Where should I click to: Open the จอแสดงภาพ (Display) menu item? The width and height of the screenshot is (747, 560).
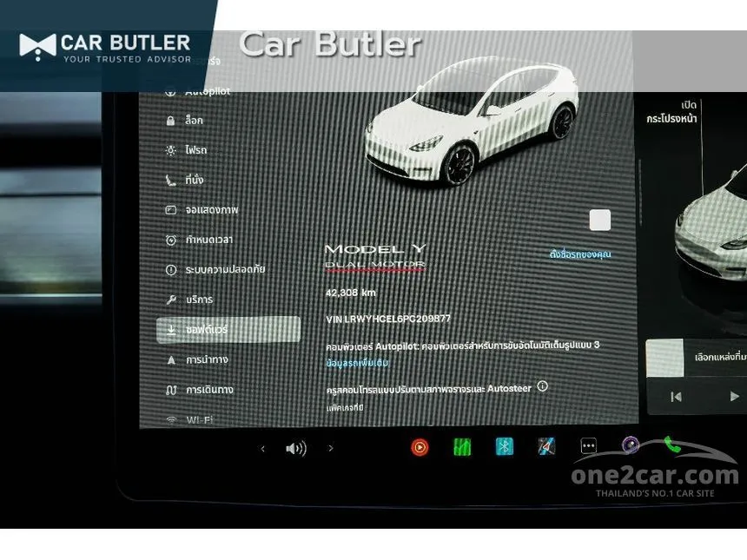click(x=201, y=209)
